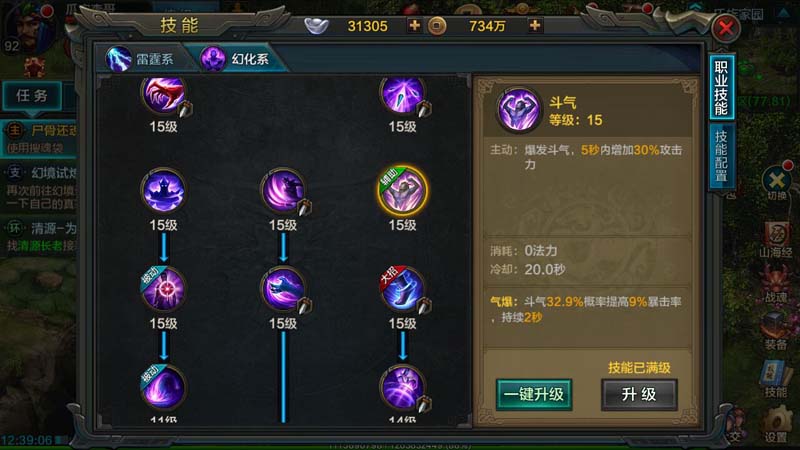The width and height of the screenshot is (800, 450).
Task: Select the red claw skill icon
Action: pyautogui.click(x=163, y=95)
